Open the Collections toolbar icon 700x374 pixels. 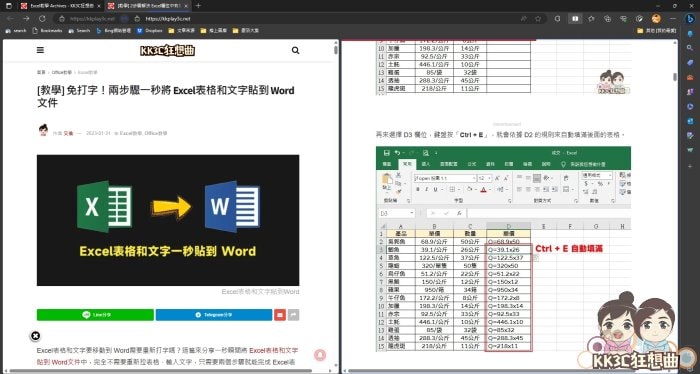tap(607, 19)
